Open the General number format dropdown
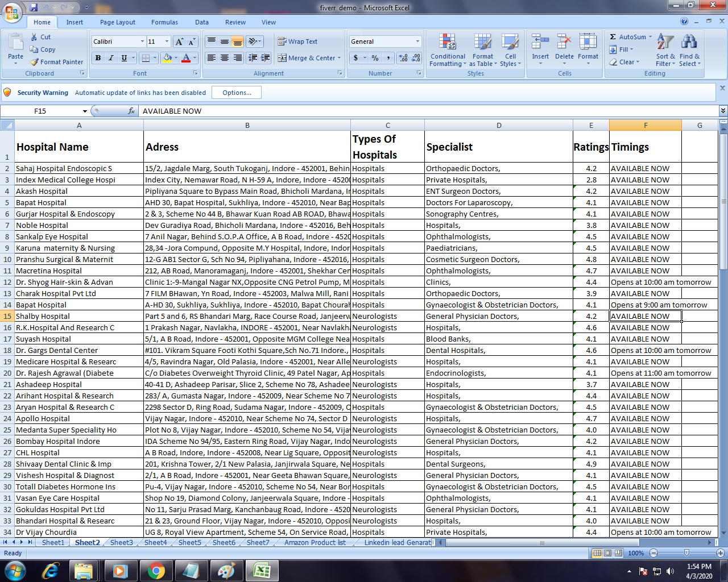Screen dimensions: 728x582 (x=417, y=41)
